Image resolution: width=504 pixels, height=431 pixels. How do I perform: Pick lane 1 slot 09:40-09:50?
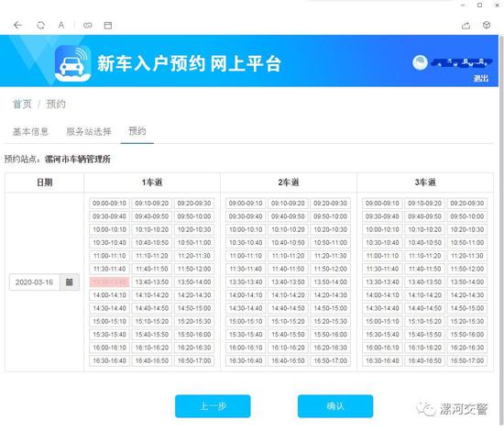pos(152,216)
